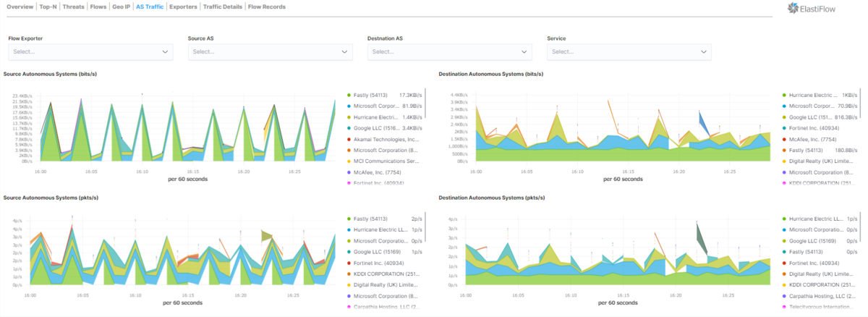Toggle Google LLC 816.3Bi/s in Destination bits/s legend

pyautogui.click(x=820, y=117)
